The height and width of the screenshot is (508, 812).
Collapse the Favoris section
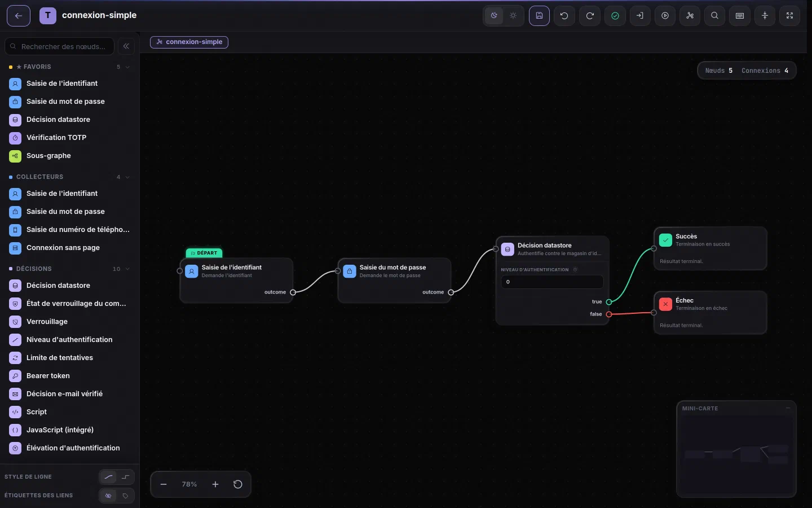tap(127, 67)
